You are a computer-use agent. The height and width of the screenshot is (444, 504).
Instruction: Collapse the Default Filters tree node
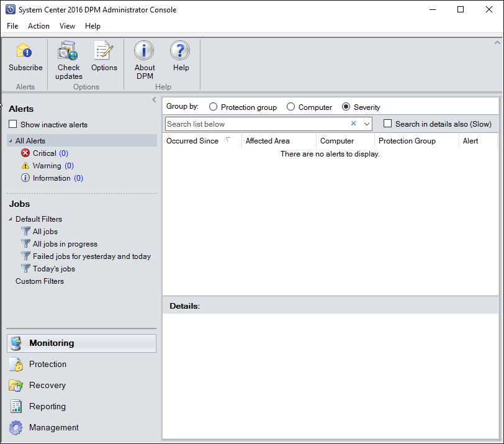click(x=11, y=219)
